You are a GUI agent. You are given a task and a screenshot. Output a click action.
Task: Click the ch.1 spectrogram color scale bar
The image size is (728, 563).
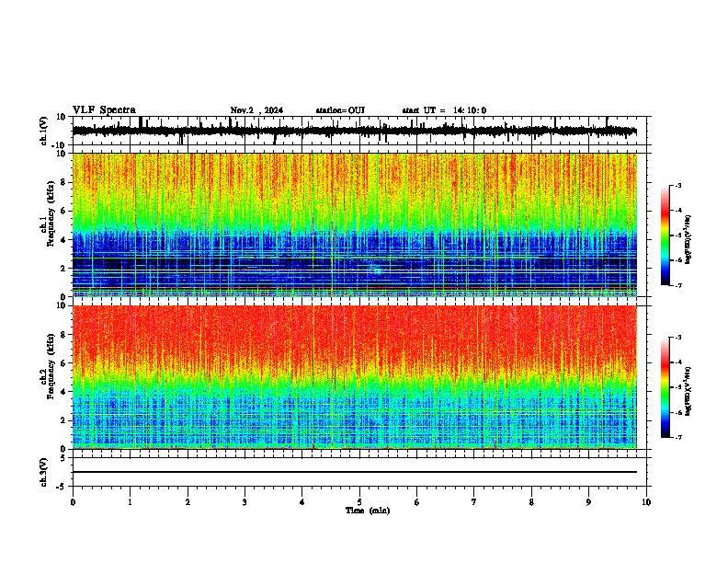(x=665, y=236)
